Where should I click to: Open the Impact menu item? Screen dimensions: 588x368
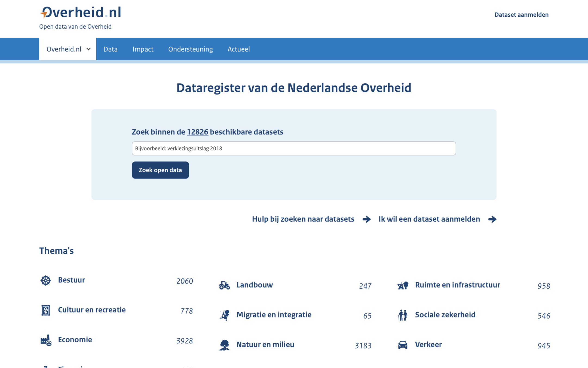[x=143, y=49]
